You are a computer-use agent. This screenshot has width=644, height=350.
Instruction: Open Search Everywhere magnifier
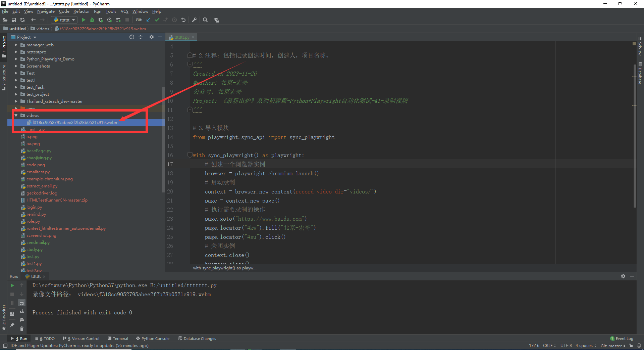click(205, 20)
